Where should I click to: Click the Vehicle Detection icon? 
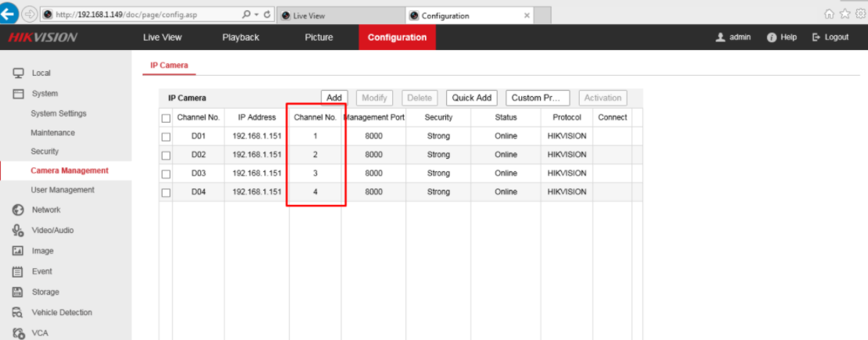tap(17, 313)
